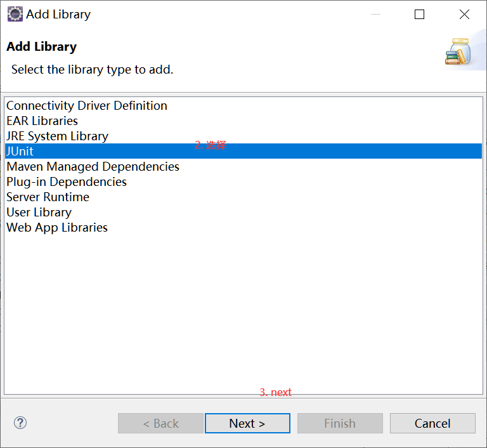This screenshot has height=448, width=487.
Task: Close the Add Library dialog
Action: (x=464, y=14)
